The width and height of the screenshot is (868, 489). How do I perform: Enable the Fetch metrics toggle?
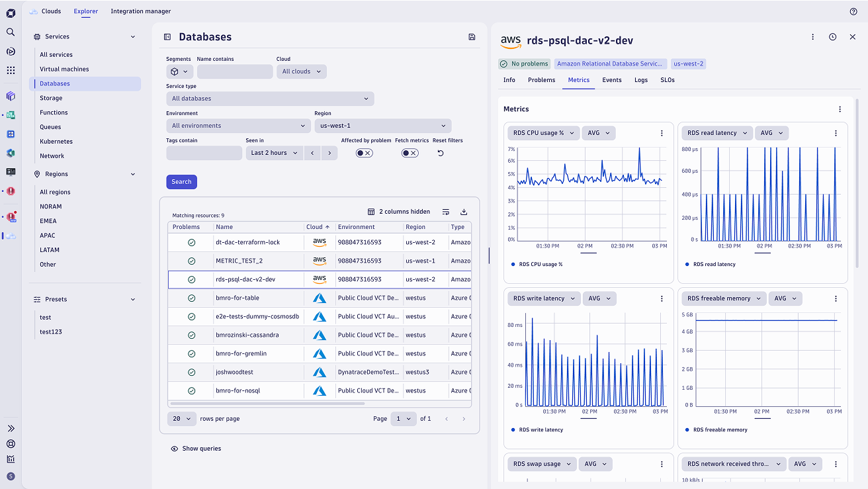[410, 153]
